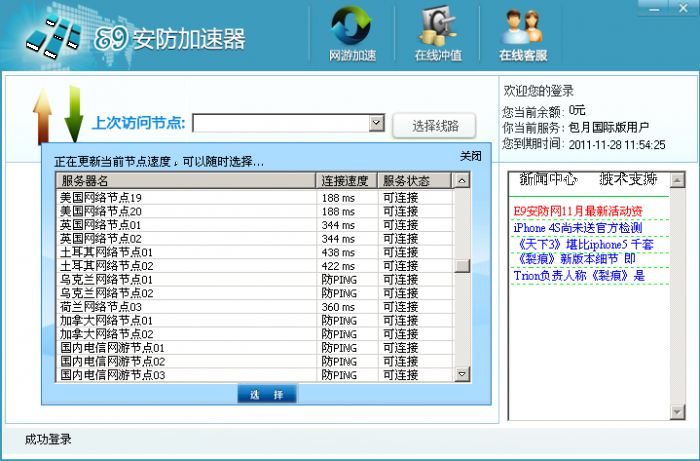Image resolution: width=700 pixels, height=461 pixels.
Task: Click the node list scroll-down arrow
Action: click(462, 374)
